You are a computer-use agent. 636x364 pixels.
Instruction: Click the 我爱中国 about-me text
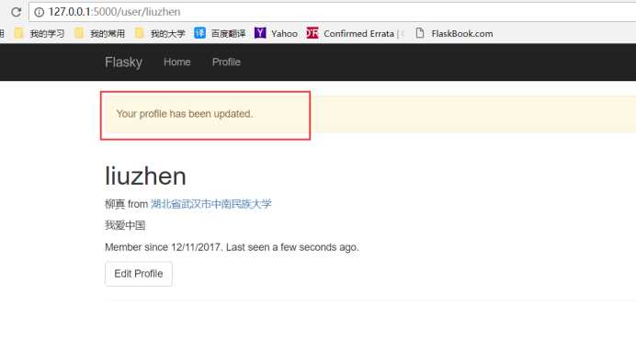click(x=125, y=225)
